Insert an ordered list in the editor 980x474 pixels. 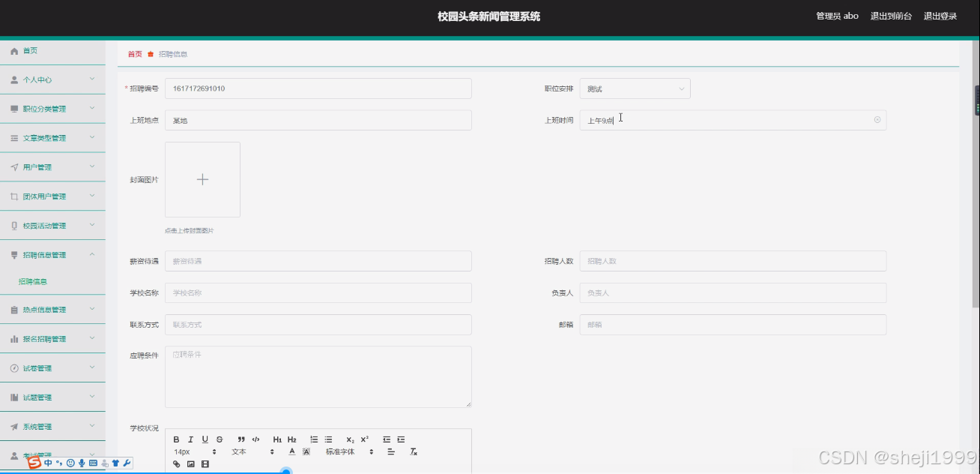(314, 439)
